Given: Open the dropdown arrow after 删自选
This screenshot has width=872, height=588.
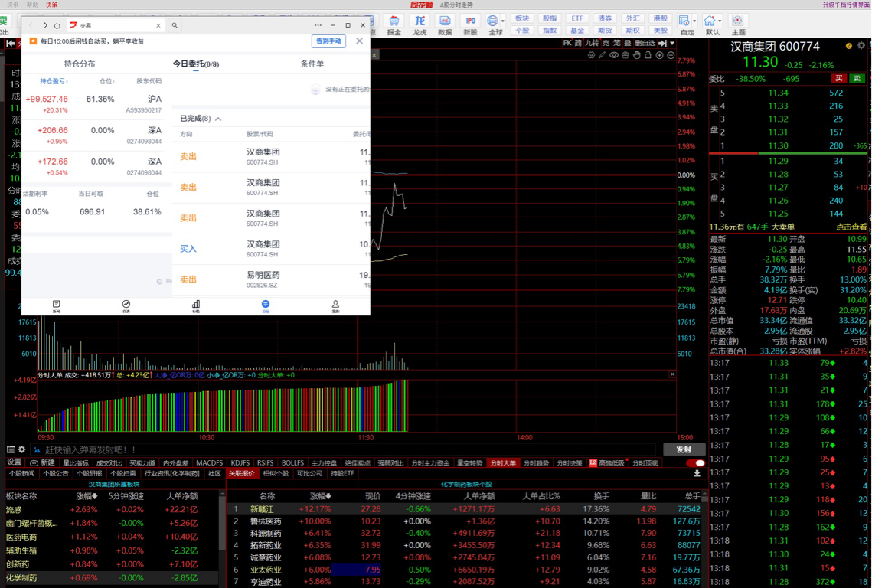Looking at the screenshot, I should click(671, 43).
